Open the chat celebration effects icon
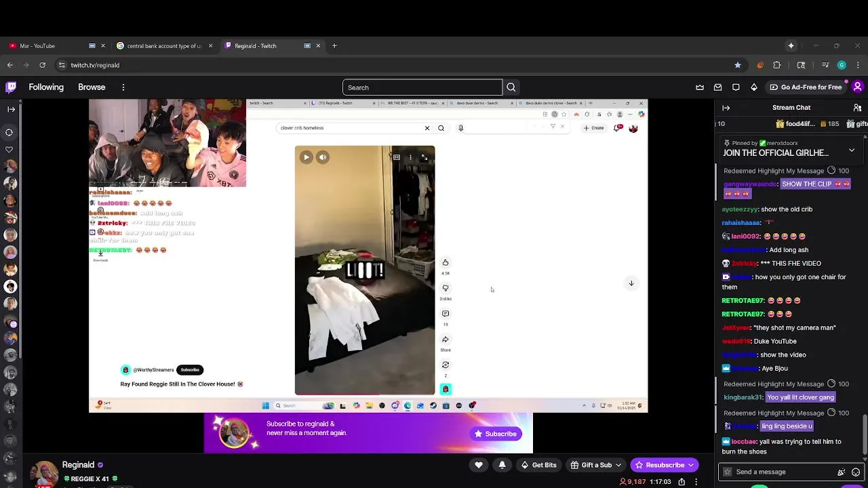The width and height of the screenshot is (868, 488). 841,472
